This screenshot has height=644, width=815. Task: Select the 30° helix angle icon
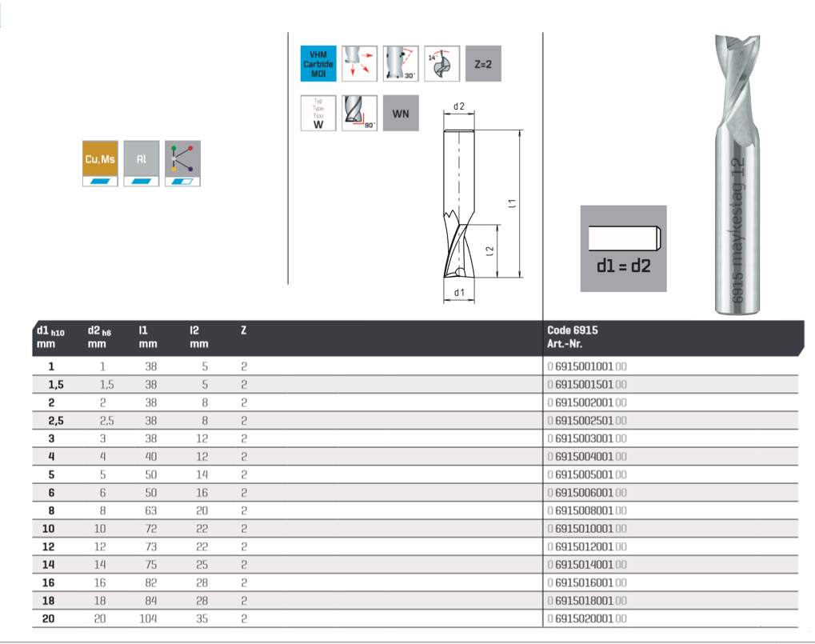[401, 63]
